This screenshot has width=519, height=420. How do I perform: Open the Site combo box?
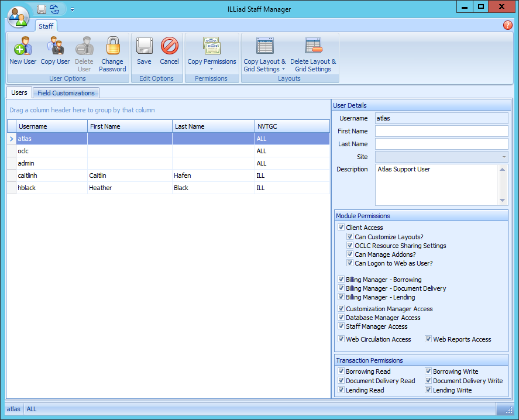tap(503, 157)
